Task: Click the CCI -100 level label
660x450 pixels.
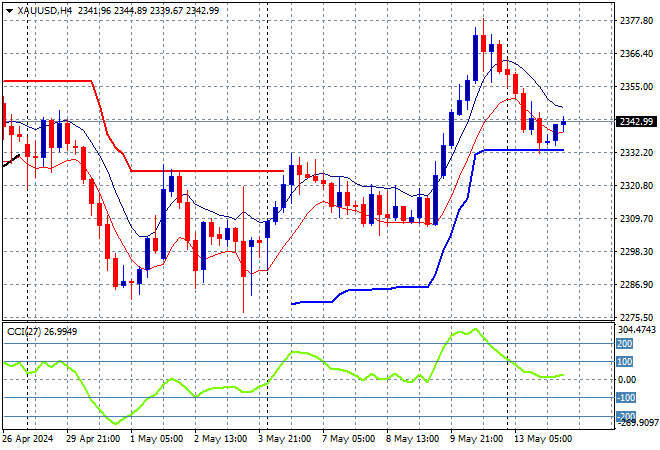Action: pyautogui.click(x=625, y=398)
